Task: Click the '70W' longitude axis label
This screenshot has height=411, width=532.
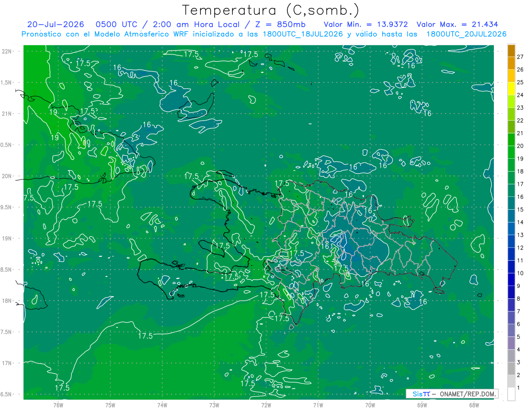Action: pyautogui.click(x=370, y=405)
